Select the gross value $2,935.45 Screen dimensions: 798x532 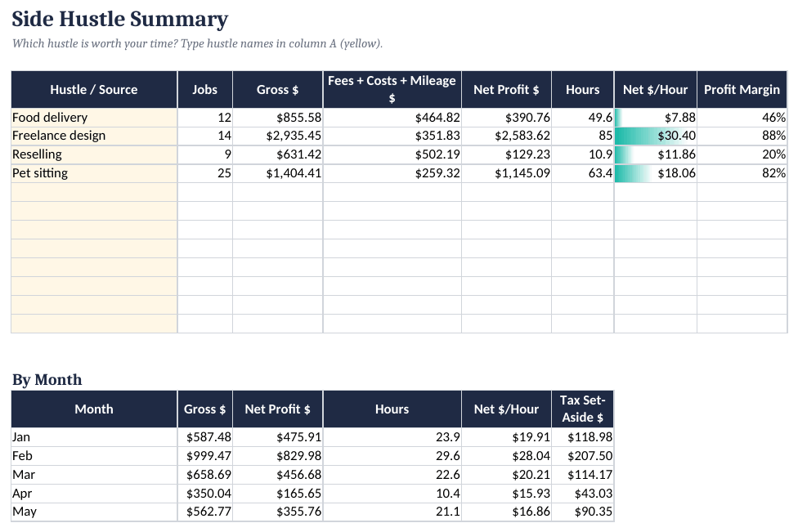278,136
